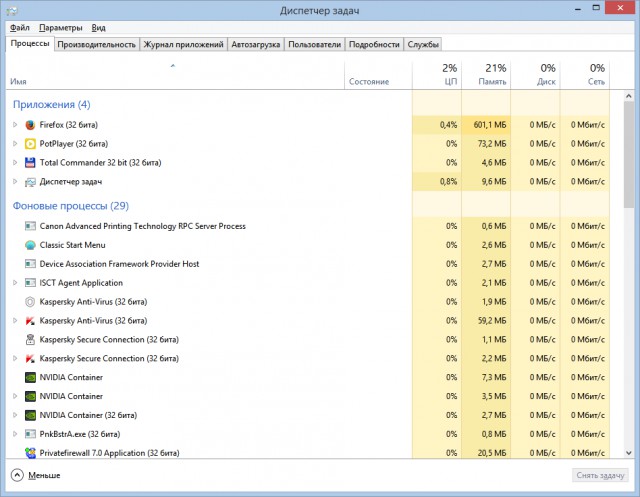
Task: Open the Пользователи tab
Action: (x=314, y=44)
